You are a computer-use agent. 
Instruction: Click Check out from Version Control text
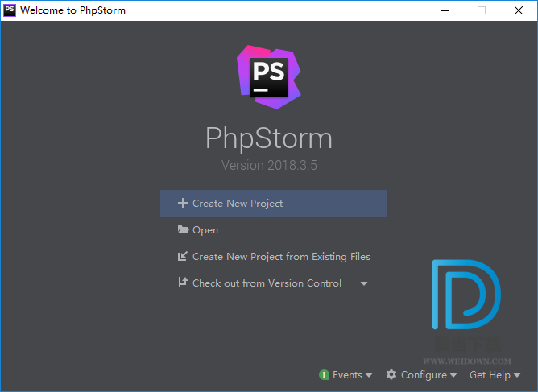click(267, 283)
